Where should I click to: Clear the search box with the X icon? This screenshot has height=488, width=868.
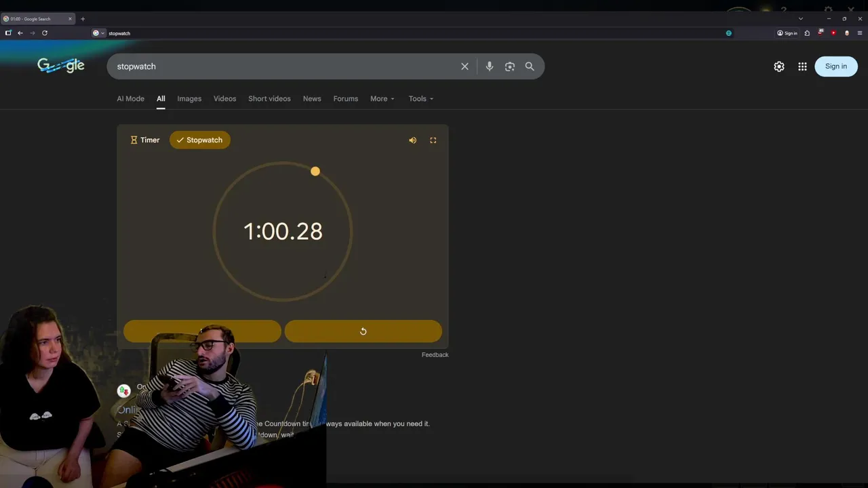[465, 66]
